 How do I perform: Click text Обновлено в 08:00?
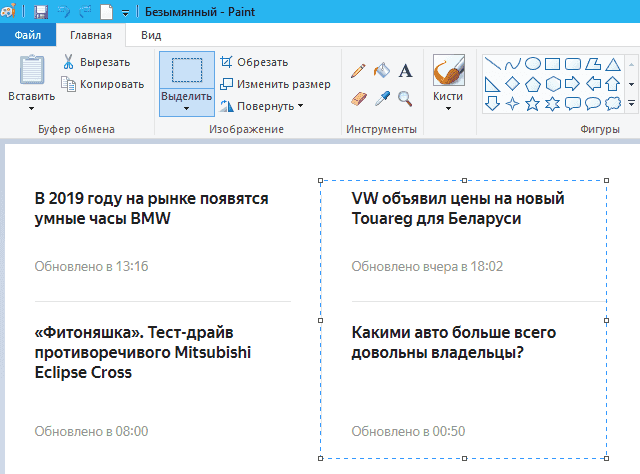pyautogui.click(x=91, y=431)
